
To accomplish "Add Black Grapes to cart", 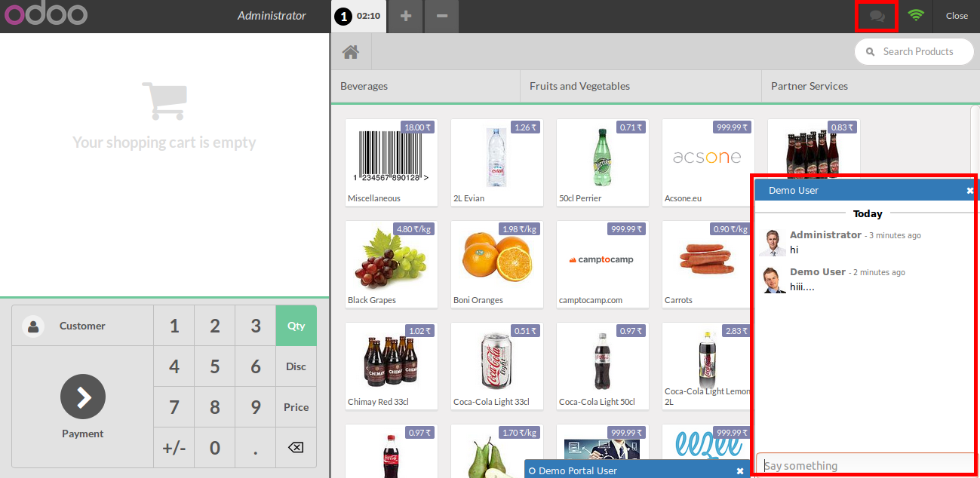I will pyautogui.click(x=392, y=264).
